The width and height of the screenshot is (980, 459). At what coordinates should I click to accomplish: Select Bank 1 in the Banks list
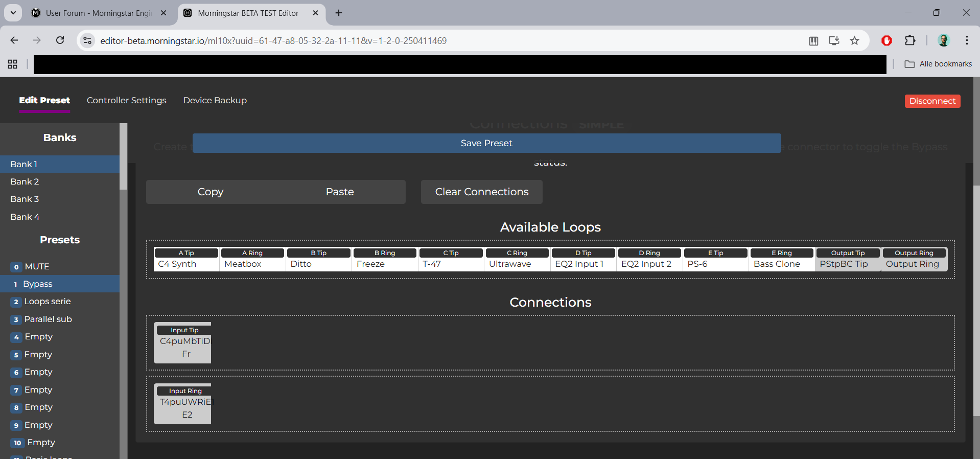[60, 164]
